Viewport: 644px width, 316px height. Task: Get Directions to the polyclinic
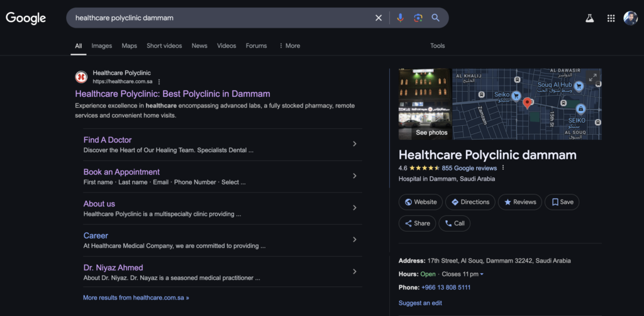470,202
